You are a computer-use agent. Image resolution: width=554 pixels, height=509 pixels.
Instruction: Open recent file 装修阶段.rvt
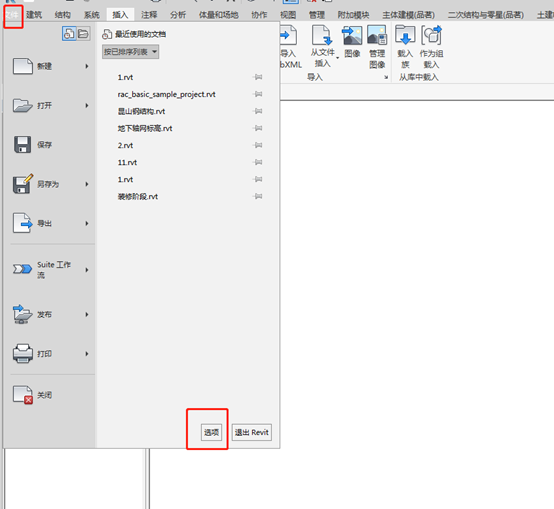click(x=138, y=196)
